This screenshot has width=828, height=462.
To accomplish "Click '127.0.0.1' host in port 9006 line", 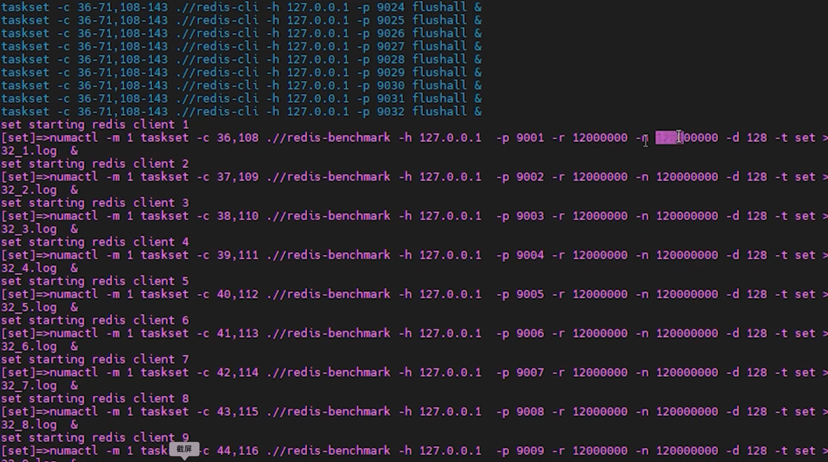I will [450, 333].
